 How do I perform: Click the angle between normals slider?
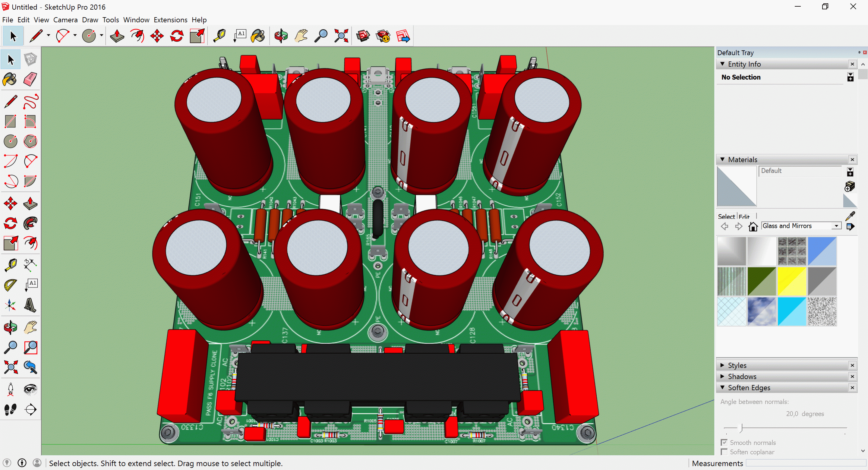tap(785, 428)
